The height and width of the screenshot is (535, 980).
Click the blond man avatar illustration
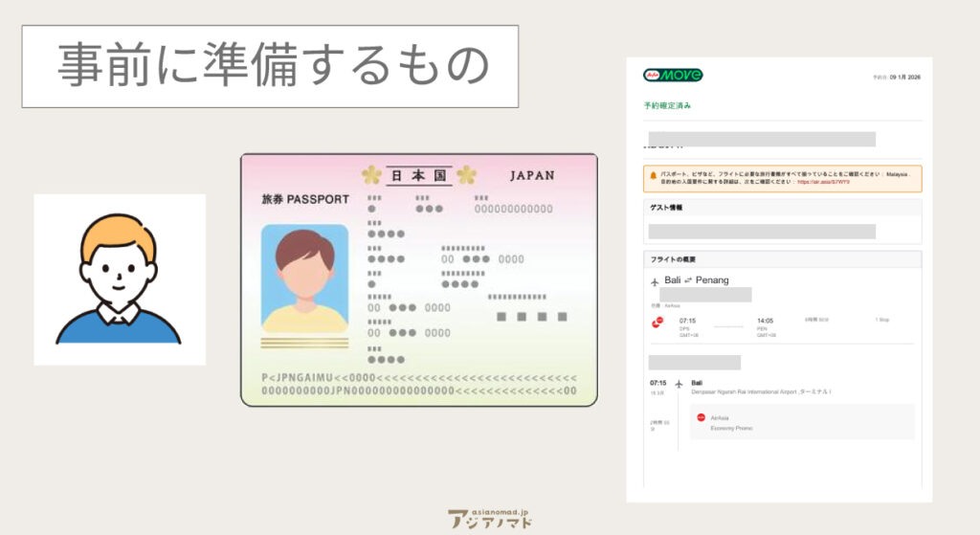click(x=119, y=279)
